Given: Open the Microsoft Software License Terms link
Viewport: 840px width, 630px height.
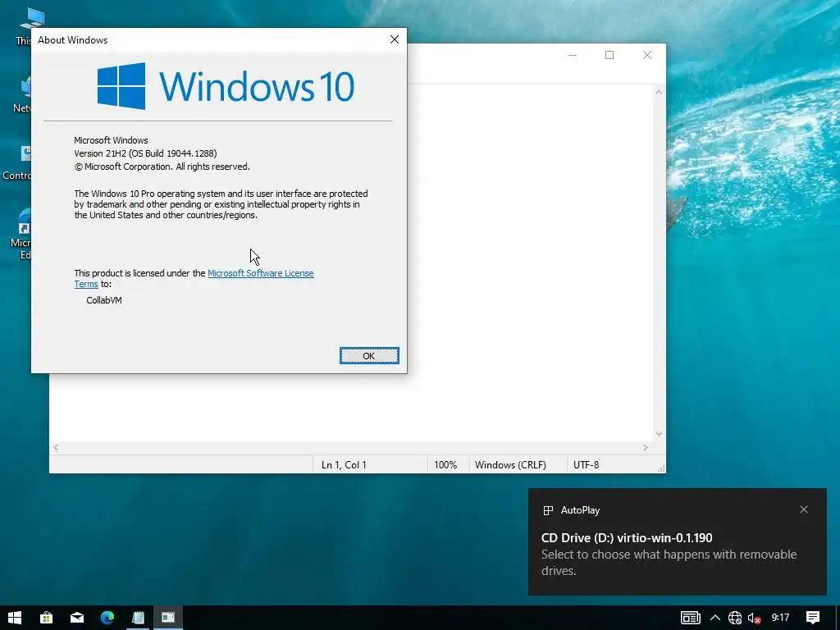Looking at the screenshot, I should 260,273.
